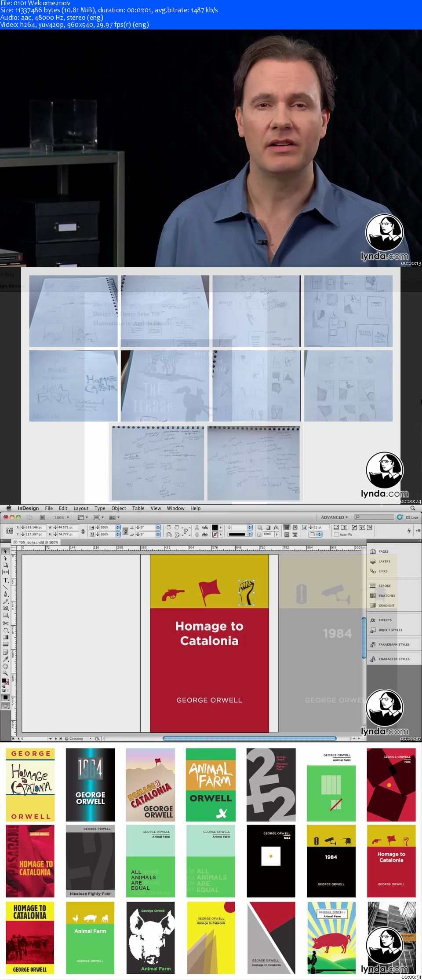Open the File menu

point(49,508)
